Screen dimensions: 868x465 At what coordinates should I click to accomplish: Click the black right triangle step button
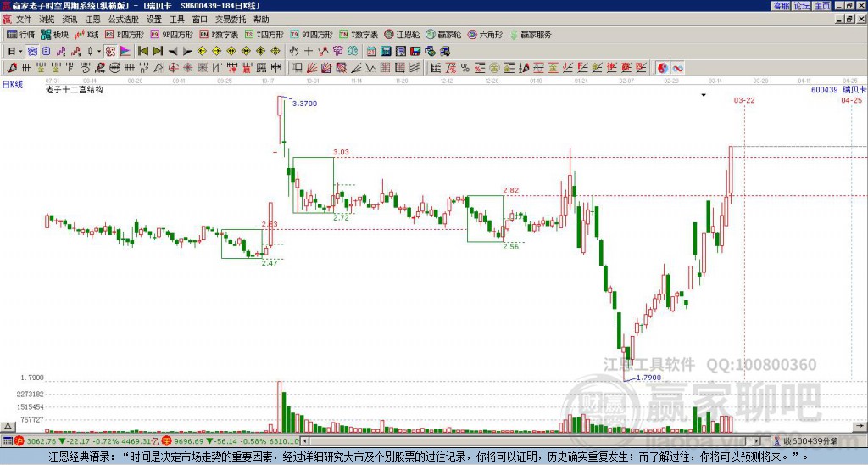(187, 51)
